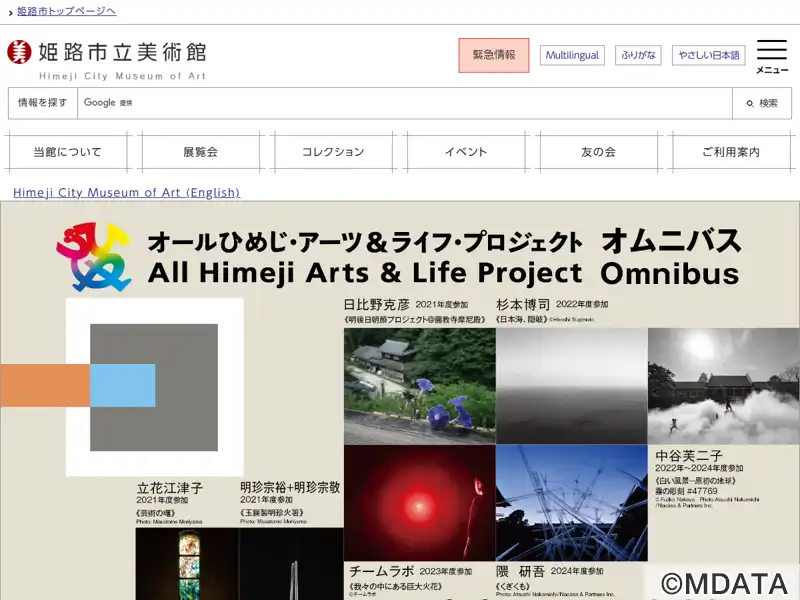The height and width of the screenshot is (600, 800).
Task: Click the red 美 museum logo
Action: pos(19,52)
